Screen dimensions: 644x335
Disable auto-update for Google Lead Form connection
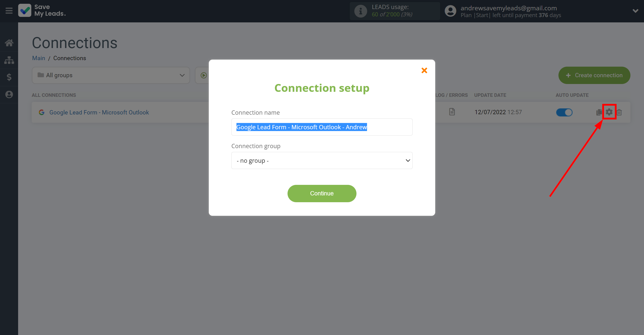coord(565,112)
